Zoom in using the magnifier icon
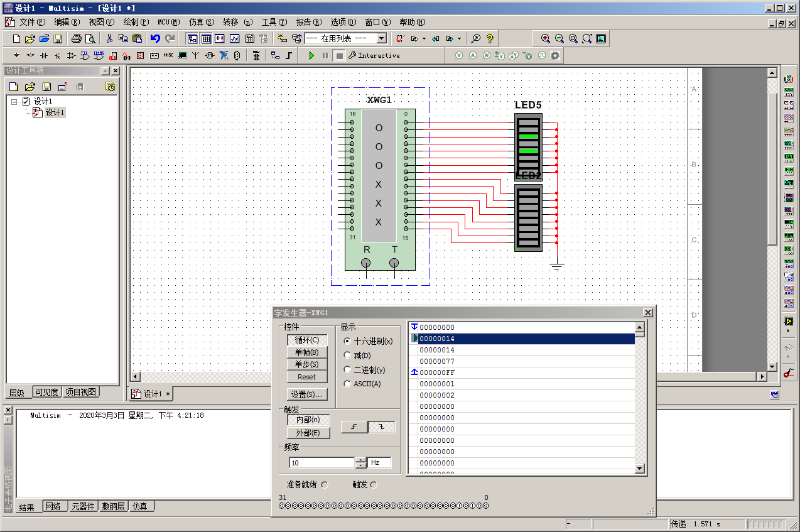800x532 pixels. coord(545,38)
